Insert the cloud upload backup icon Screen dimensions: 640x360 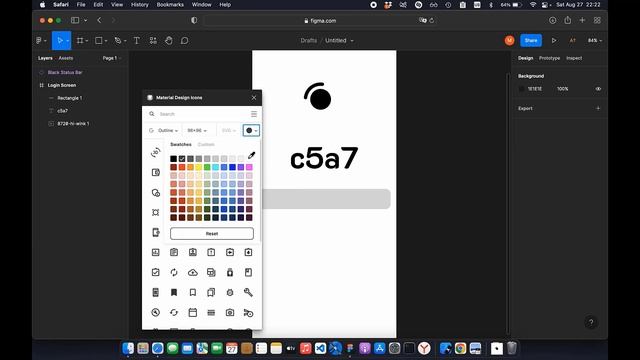193,272
